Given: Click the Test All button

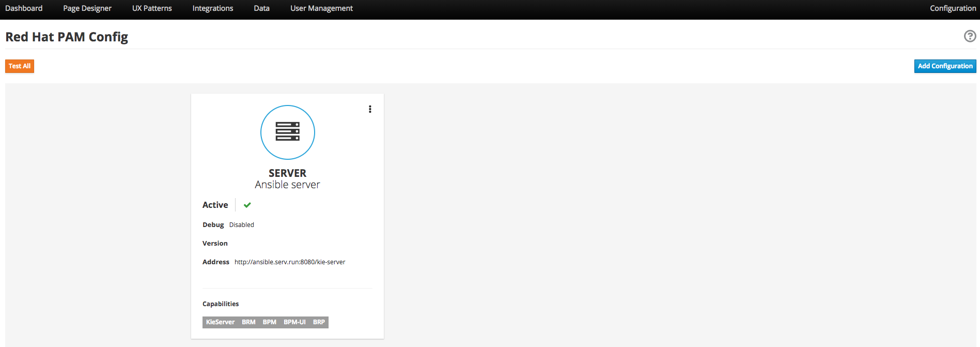Looking at the screenshot, I should click(20, 66).
